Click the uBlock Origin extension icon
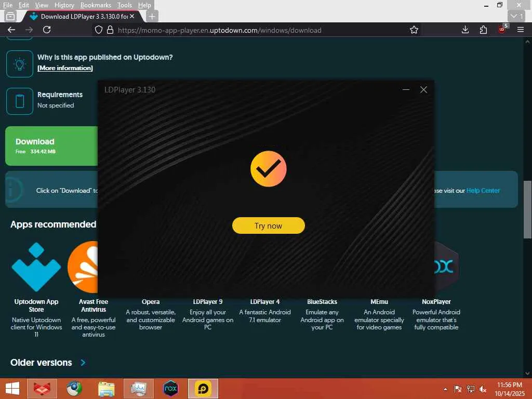 coord(502,29)
